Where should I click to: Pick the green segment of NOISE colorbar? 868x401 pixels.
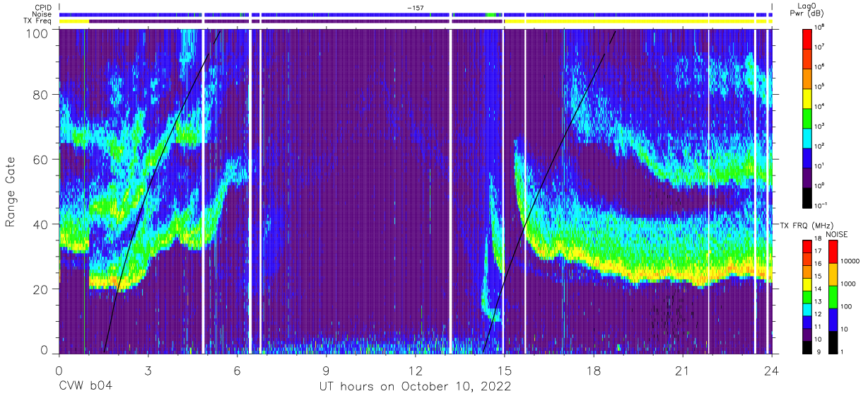point(833,296)
